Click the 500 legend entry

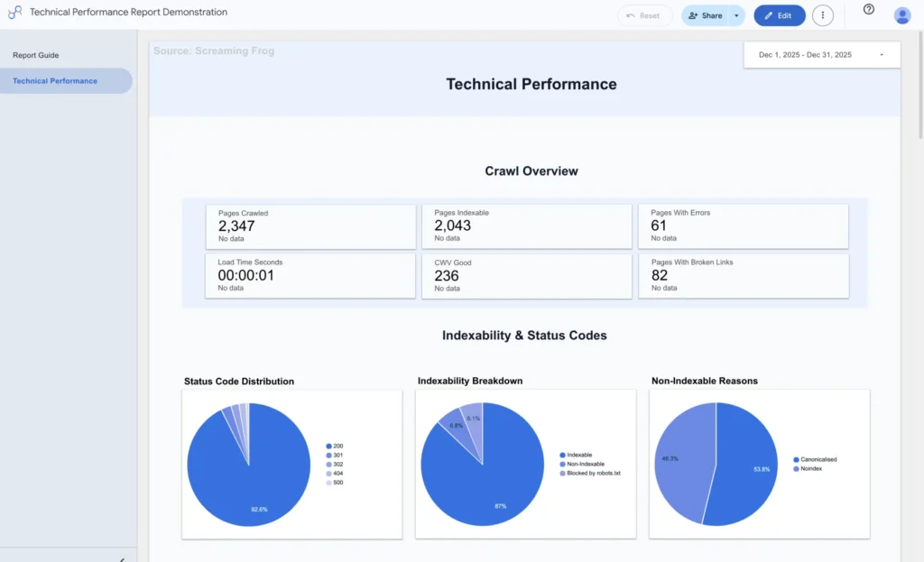click(x=335, y=483)
